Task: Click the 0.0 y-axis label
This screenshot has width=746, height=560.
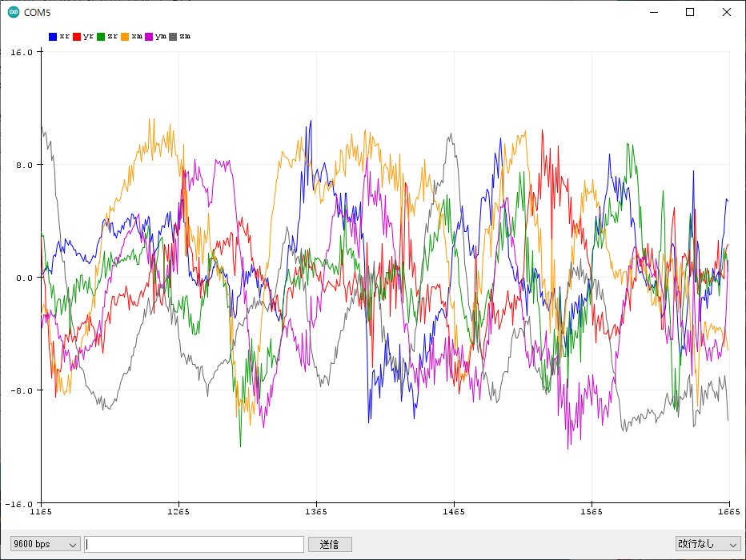Action: tap(24, 278)
